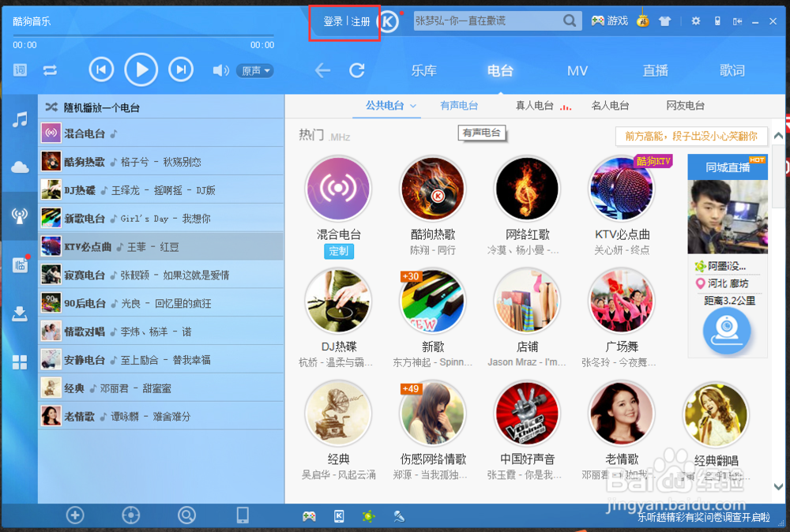Click the 定制 customize button

pyautogui.click(x=339, y=251)
